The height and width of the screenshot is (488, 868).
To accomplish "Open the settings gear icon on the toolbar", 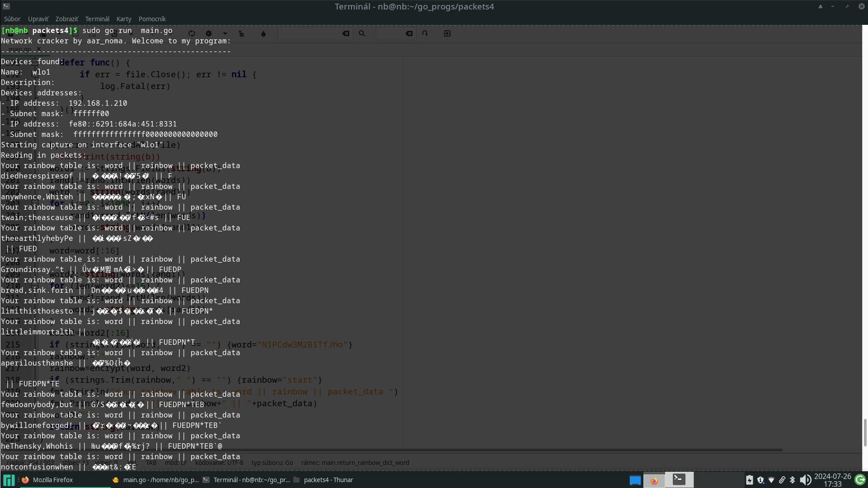I will point(208,33).
